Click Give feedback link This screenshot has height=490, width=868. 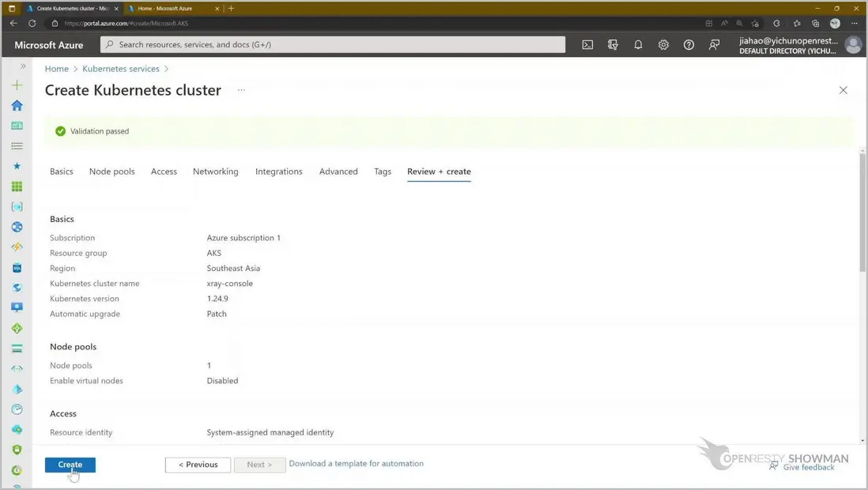coord(808,467)
